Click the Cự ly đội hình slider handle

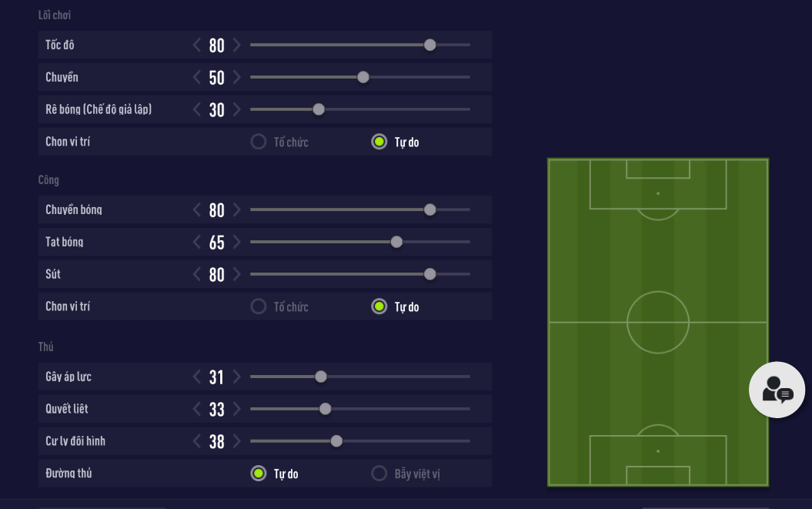pyautogui.click(x=336, y=442)
